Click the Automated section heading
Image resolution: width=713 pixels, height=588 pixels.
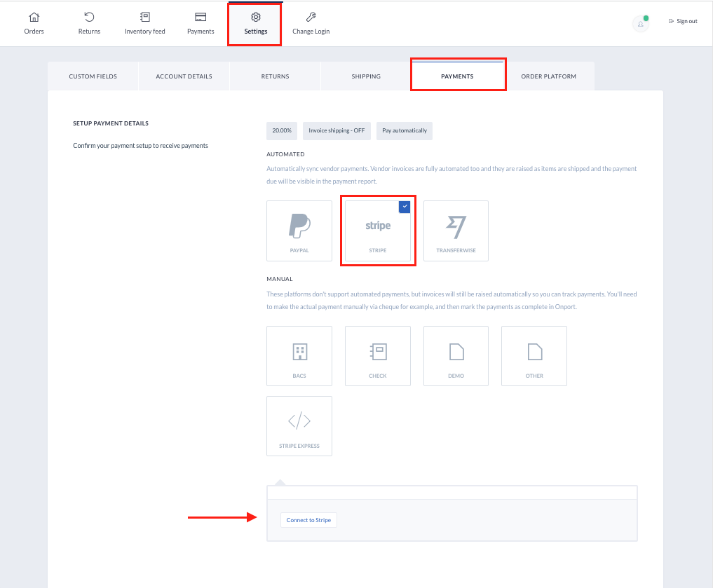285,154
